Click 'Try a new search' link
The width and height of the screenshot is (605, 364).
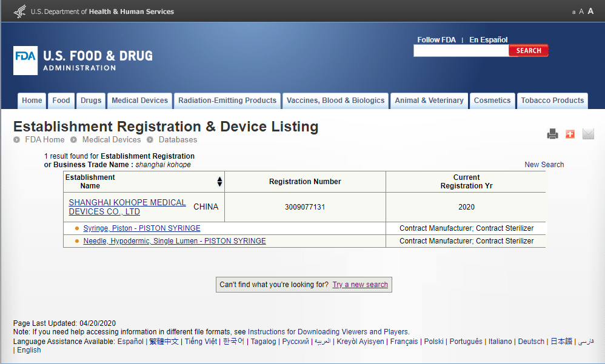360,285
